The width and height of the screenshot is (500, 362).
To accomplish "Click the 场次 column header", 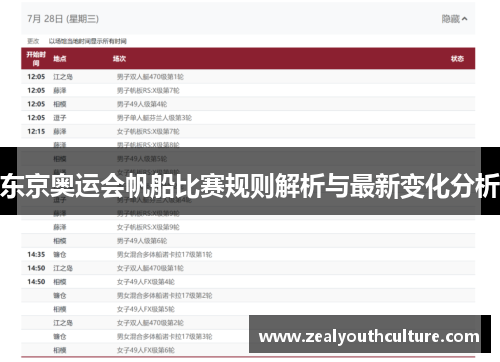I will 119,59.
